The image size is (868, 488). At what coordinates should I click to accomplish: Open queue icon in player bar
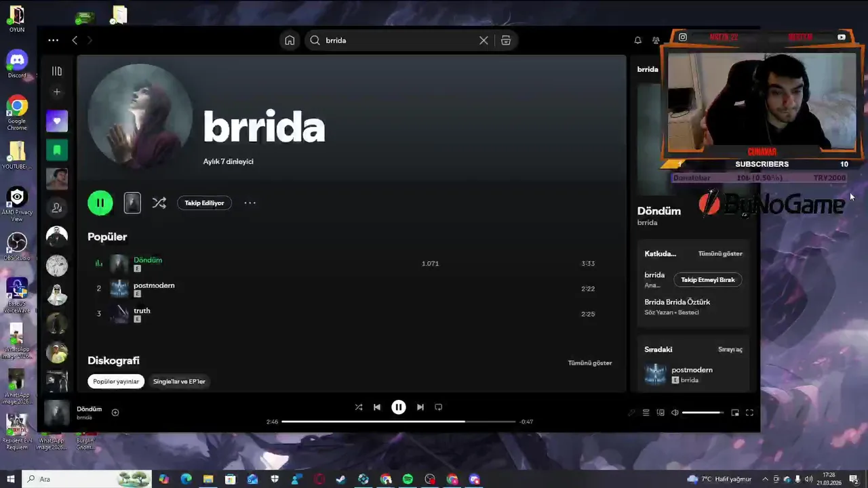pos(646,413)
